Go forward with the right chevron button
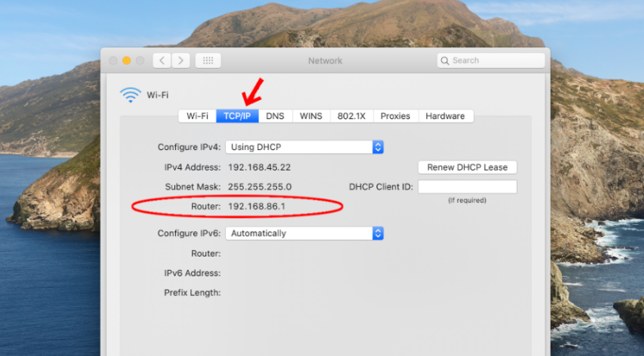Image resolution: width=644 pixels, height=356 pixels. click(x=181, y=61)
